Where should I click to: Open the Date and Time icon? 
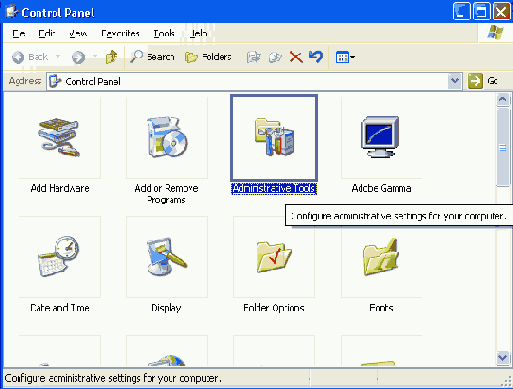coord(59,256)
